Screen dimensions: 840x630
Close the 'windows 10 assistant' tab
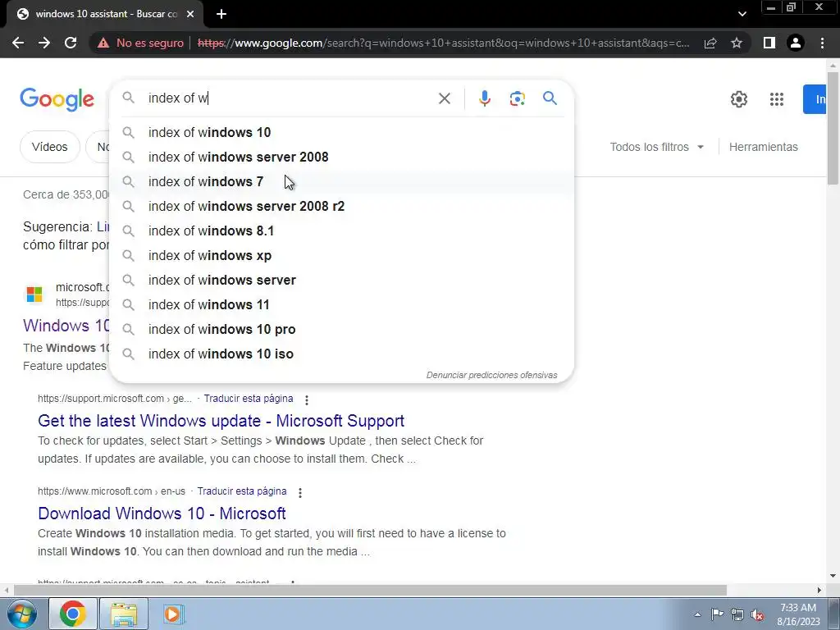point(190,14)
